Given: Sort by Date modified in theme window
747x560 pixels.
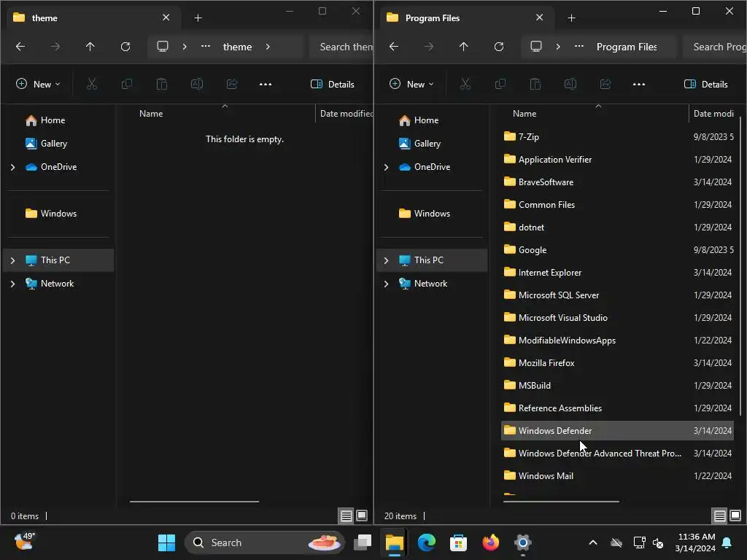Looking at the screenshot, I should click(x=346, y=114).
